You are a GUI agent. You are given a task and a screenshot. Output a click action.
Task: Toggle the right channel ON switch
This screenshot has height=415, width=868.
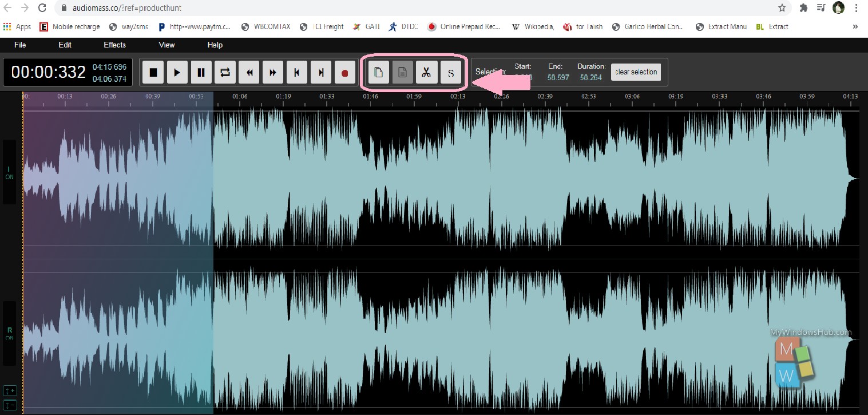9,334
